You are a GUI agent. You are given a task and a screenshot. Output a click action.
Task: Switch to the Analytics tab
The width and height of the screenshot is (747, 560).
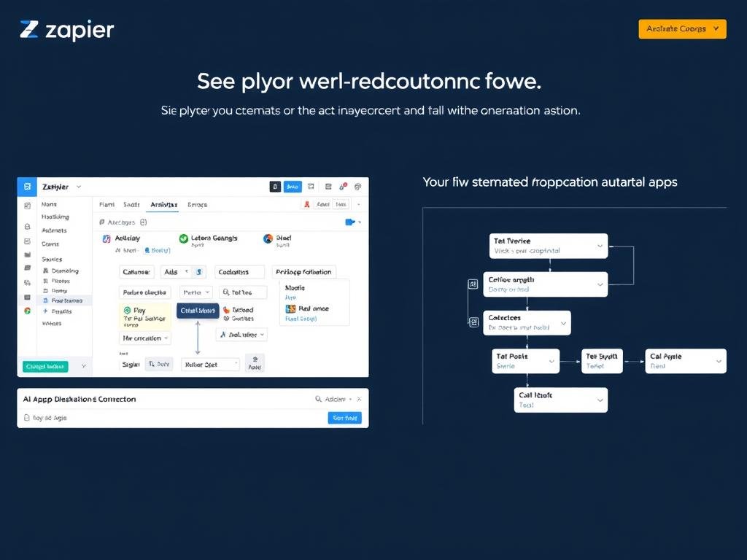pos(163,205)
